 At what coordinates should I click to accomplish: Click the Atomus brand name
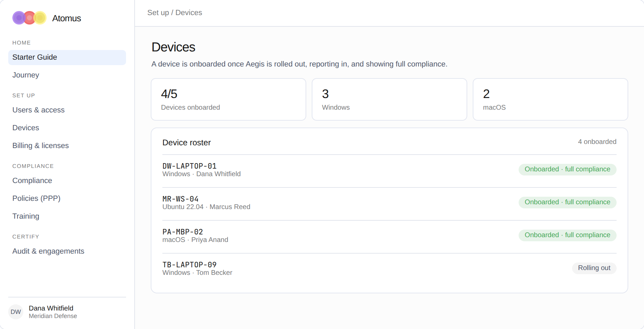66,18
